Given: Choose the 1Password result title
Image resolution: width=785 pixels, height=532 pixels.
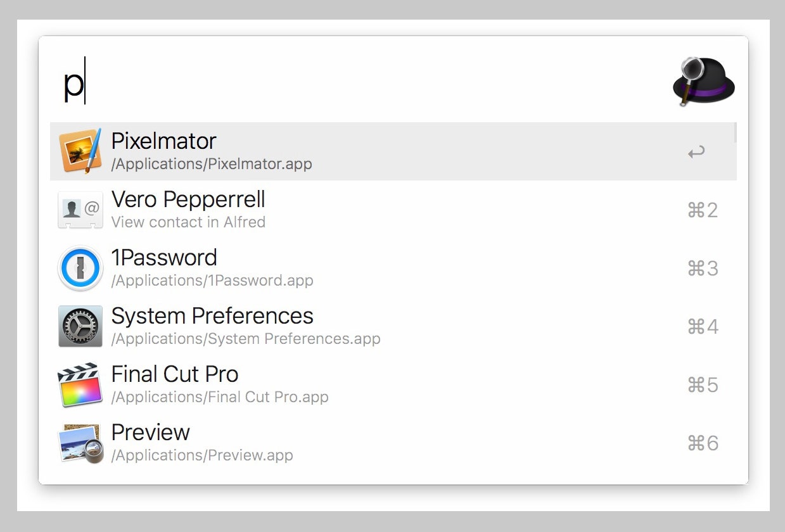Looking at the screenshot, I should tap(164, 257).
